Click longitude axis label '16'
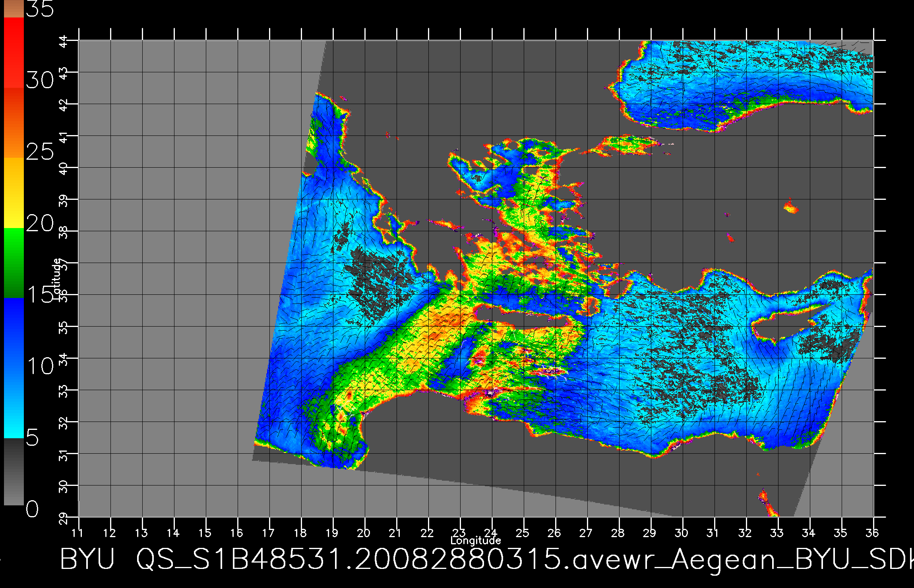914x588 pixels. pyautogui.click(x=237, y=533)
